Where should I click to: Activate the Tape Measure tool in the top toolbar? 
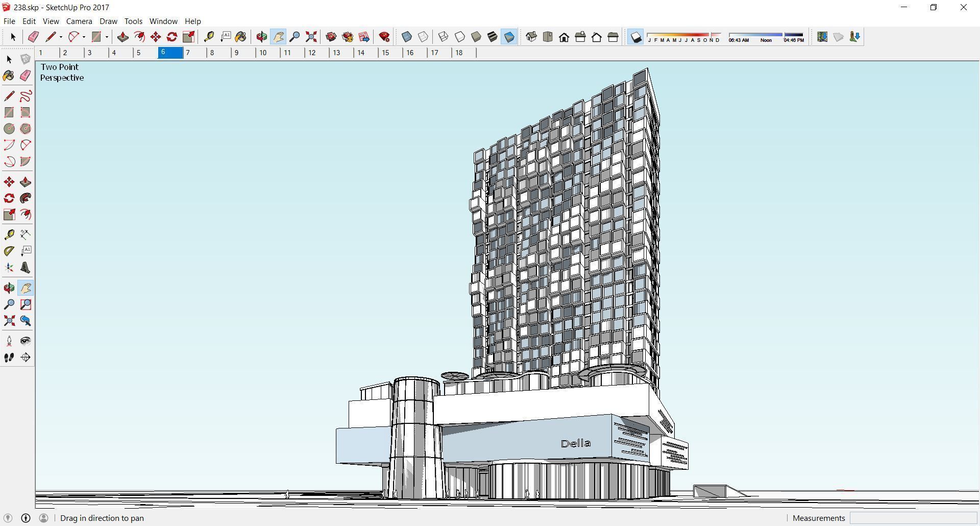pyautogui.click(x=209, y=37)
